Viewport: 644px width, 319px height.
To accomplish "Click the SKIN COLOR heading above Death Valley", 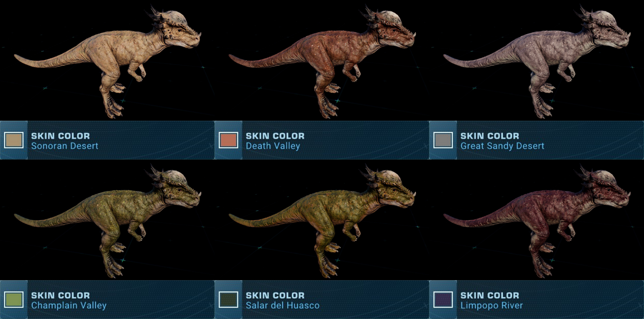I will tap(275, 136).
